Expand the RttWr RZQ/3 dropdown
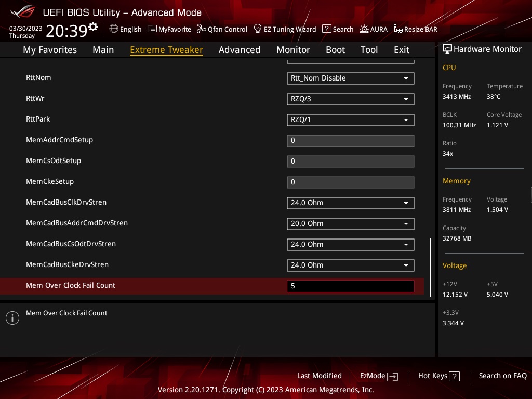Viewport: 532px width, 399px height. 351,99
